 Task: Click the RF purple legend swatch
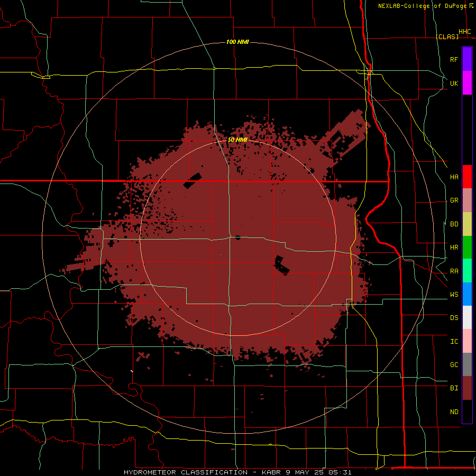pos(467,59)
